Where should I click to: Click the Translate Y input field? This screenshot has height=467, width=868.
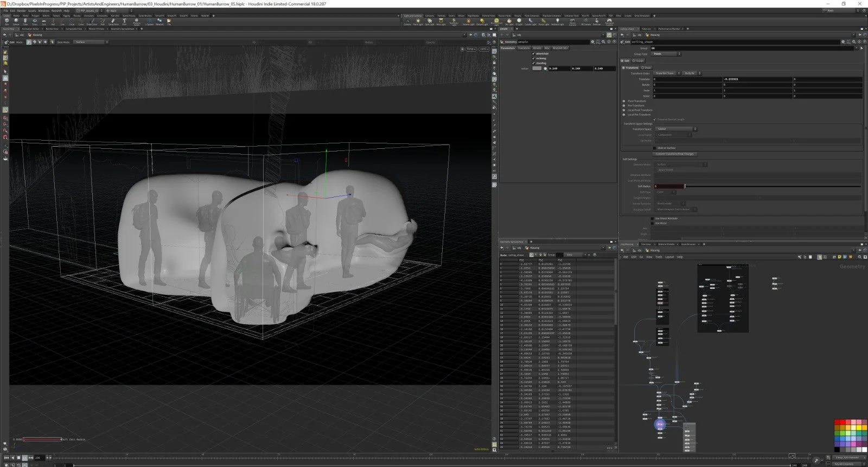(757, 79)
